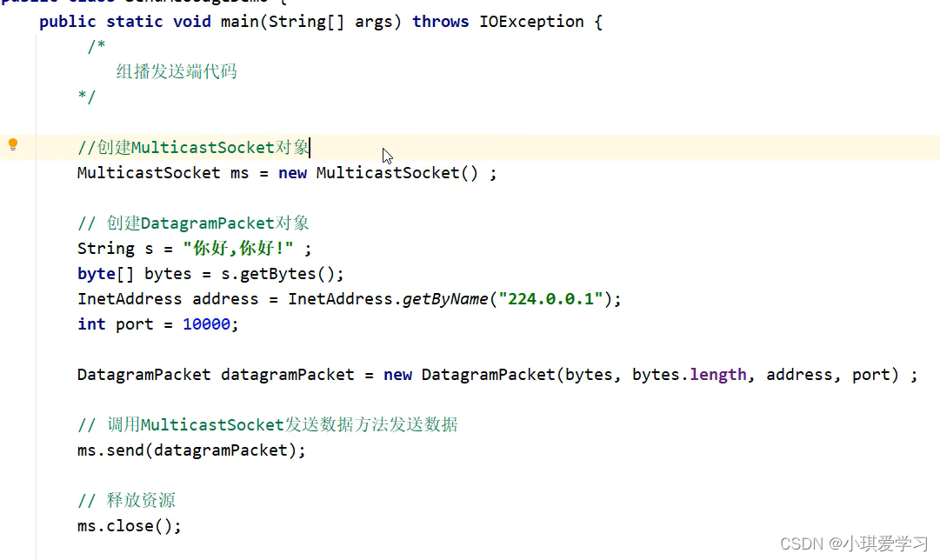Click 'ms.close();' statement
Image resolution: width=940 pixels, height=560 pixels.
point(129,526)
